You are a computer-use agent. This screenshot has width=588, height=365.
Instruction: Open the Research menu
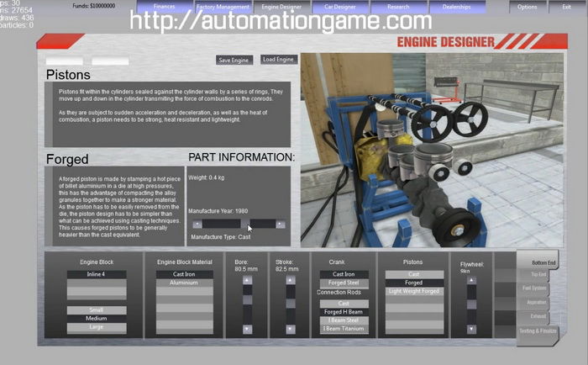398,7
